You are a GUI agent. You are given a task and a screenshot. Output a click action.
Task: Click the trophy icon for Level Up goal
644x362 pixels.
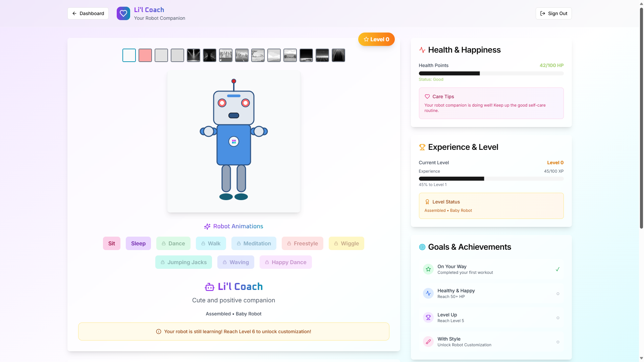(x=428, y=317)
